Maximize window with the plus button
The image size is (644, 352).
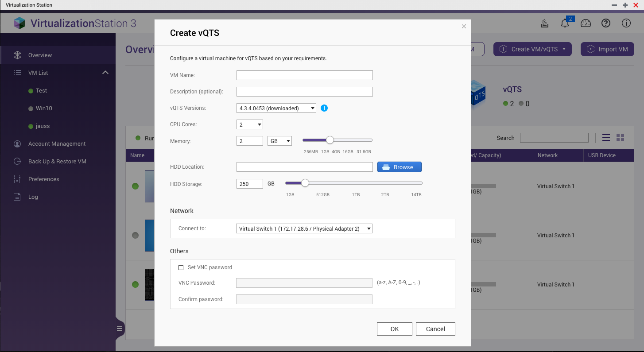[625, 5]
